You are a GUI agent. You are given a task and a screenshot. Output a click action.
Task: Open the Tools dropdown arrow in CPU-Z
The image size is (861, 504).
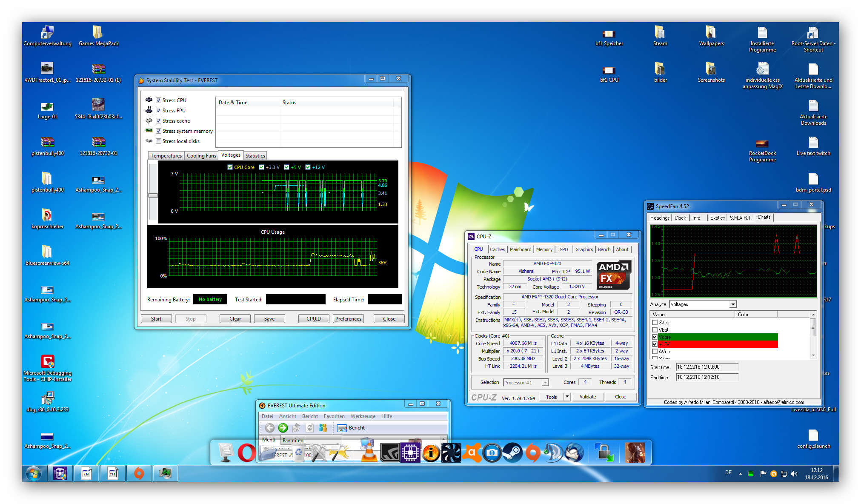pyautogui.click(x=567, y=397)
